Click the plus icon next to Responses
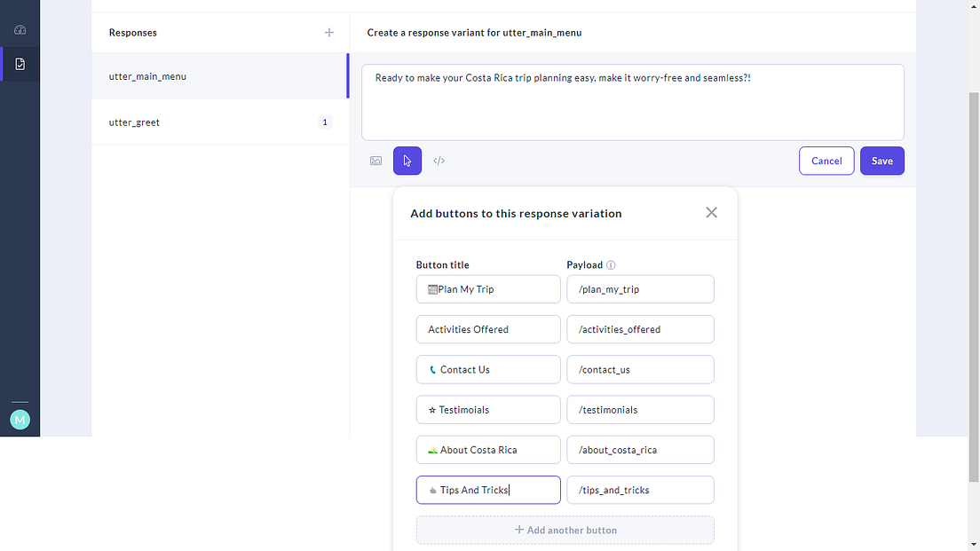 328,32
